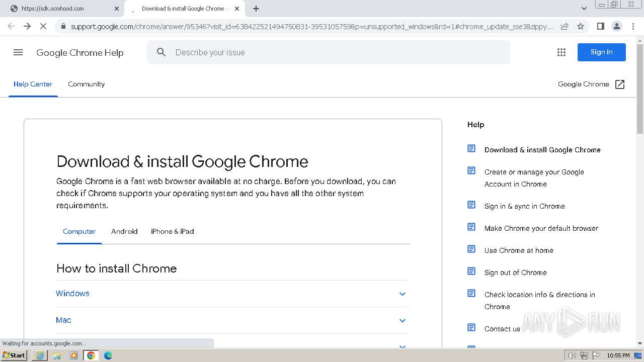Click article icon beside Sign out of Chrome
This screenshot has height=362, width=644.
[x=471, y=271]
